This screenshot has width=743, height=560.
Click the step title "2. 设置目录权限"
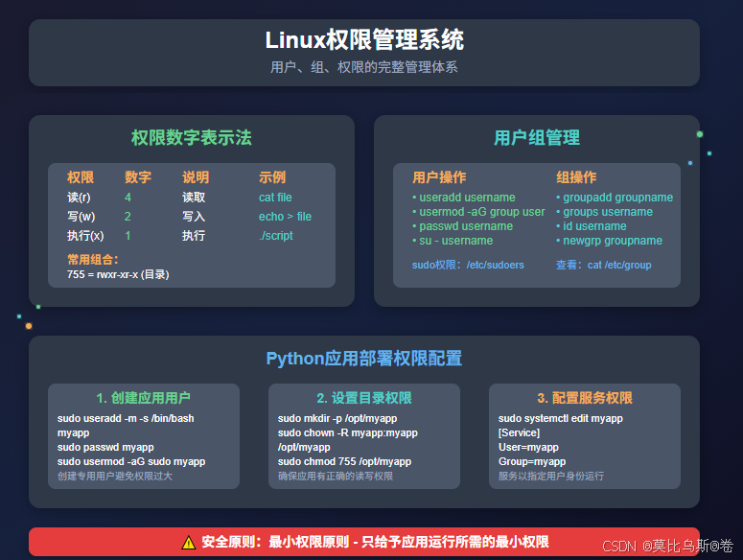(364, 398)
